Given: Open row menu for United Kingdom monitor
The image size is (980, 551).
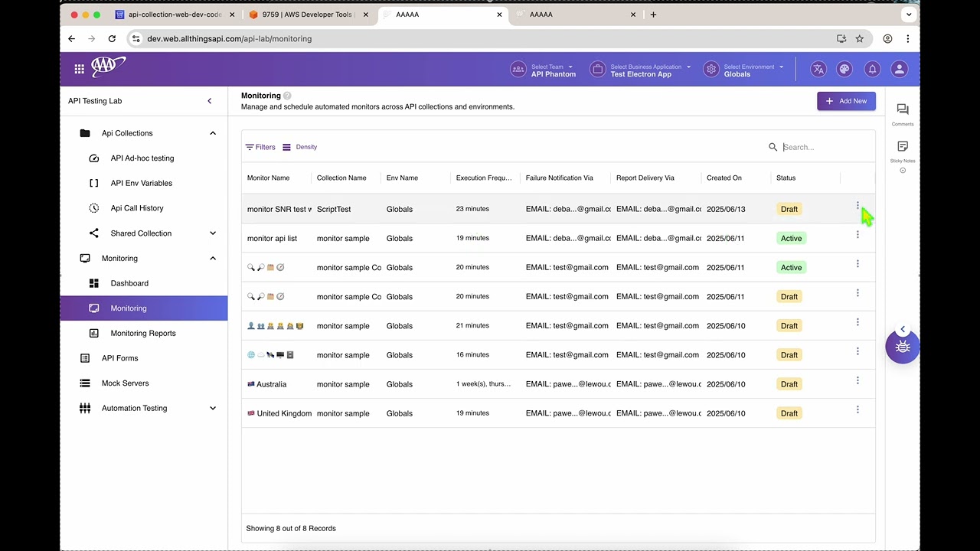Looking at the screenshot, I should 857,409.
